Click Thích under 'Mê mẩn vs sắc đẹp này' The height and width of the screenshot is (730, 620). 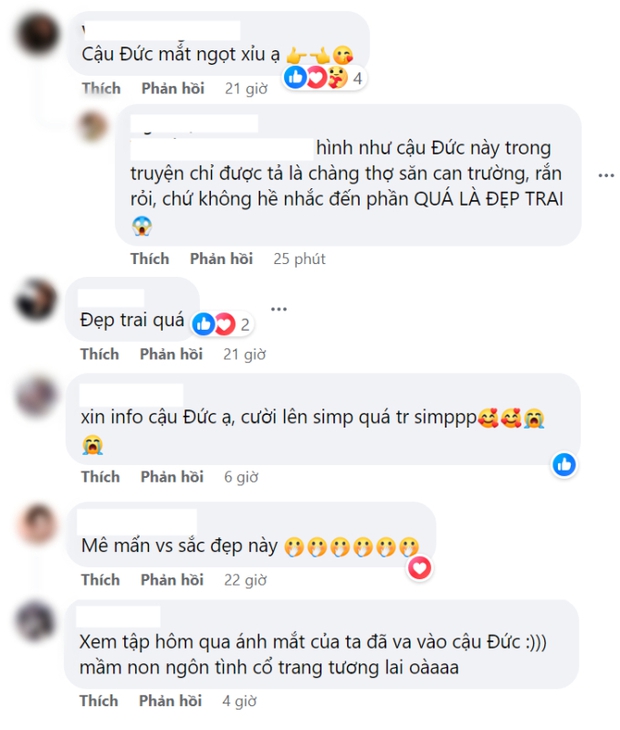pyautogui.click(x=101, y=579)
